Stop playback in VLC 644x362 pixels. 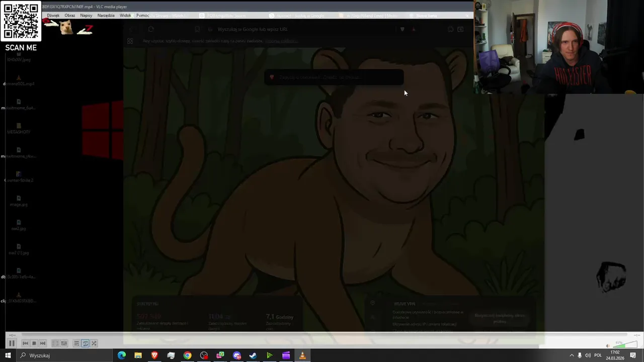(34, 343)
